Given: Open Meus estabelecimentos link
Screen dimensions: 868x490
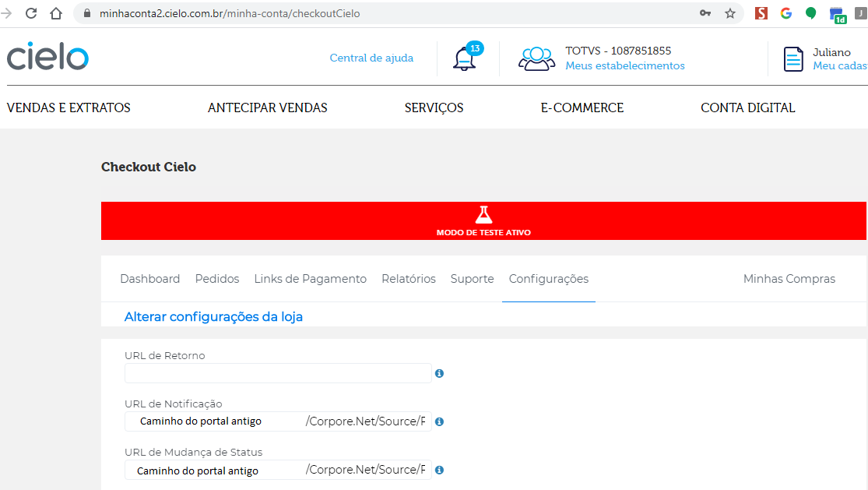Looking at the screenshot, I should (625, 65).
